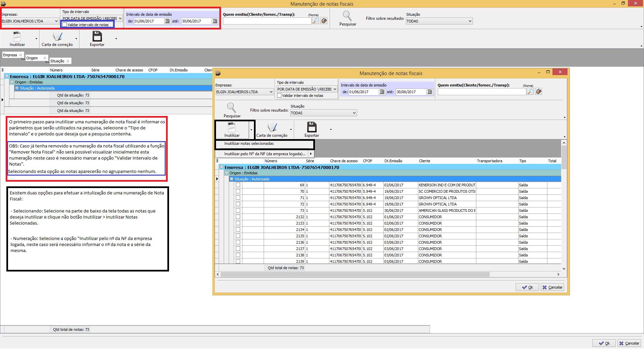
Task: Select Inutilizar notas selecionadas menu item
Action: click(264, 143)
